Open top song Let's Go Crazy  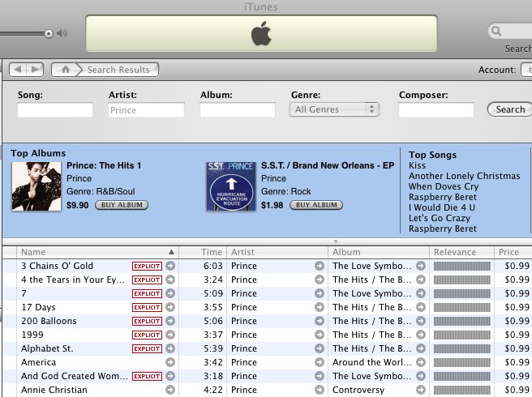point(440,218)
